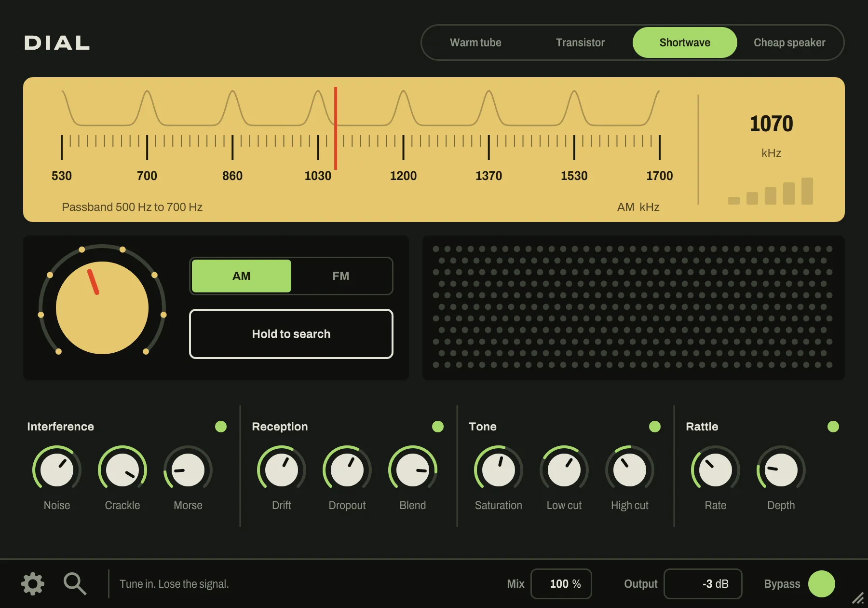
Task: Click the Dropout knob
Action: click(347, 470)
